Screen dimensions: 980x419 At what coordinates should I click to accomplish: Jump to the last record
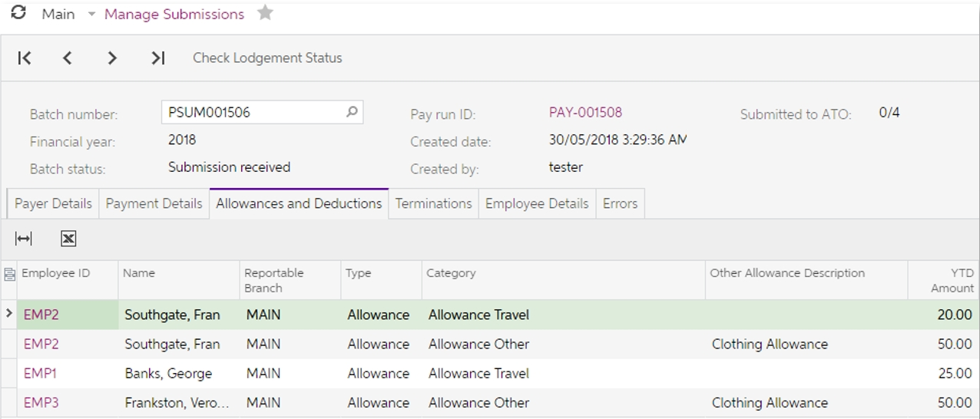(157, 58)
